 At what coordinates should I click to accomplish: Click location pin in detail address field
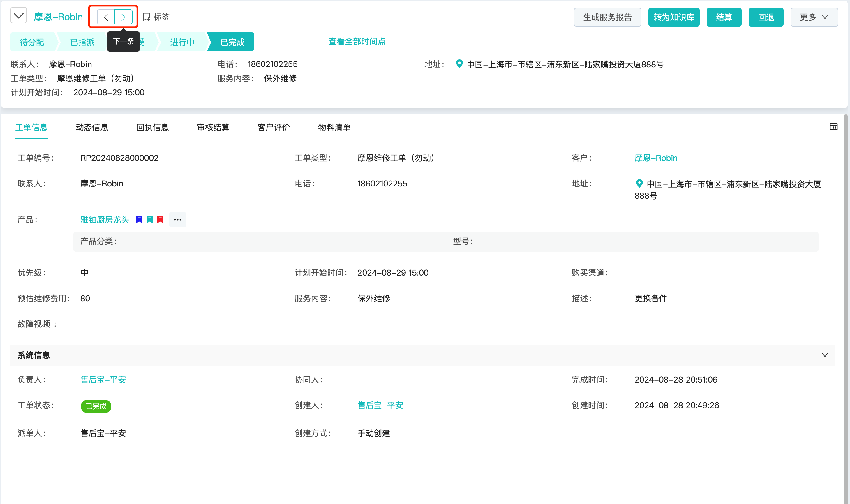coord(639,184)
